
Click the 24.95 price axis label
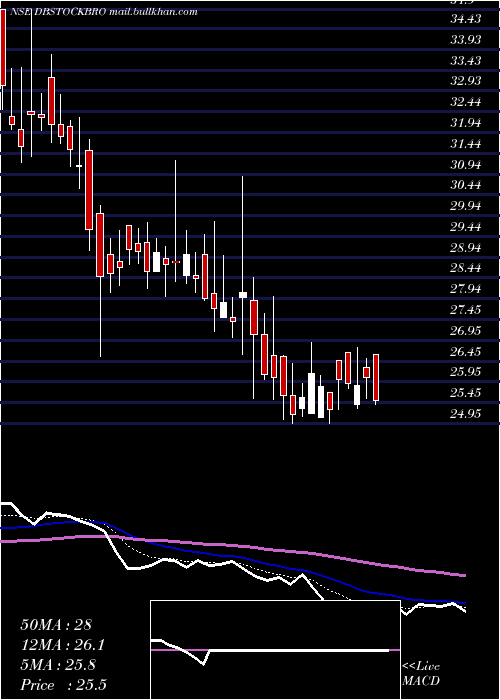[467, 414]
